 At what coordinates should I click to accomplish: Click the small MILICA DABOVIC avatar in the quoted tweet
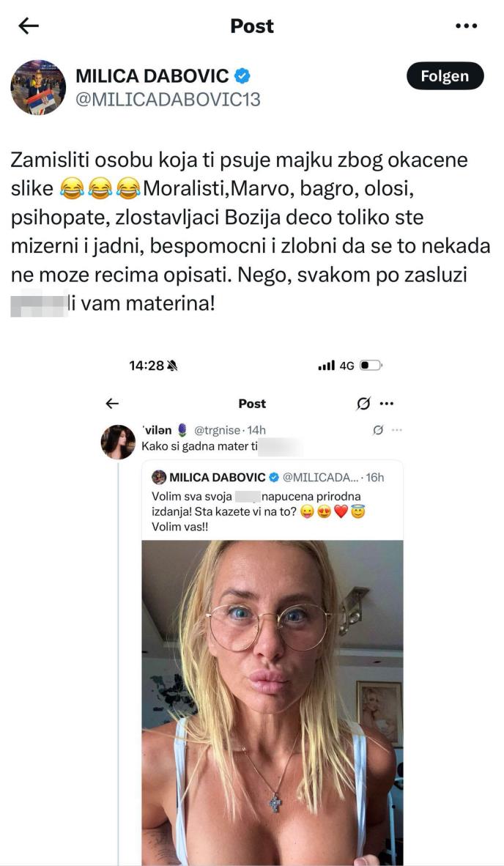tap(159, 478)
